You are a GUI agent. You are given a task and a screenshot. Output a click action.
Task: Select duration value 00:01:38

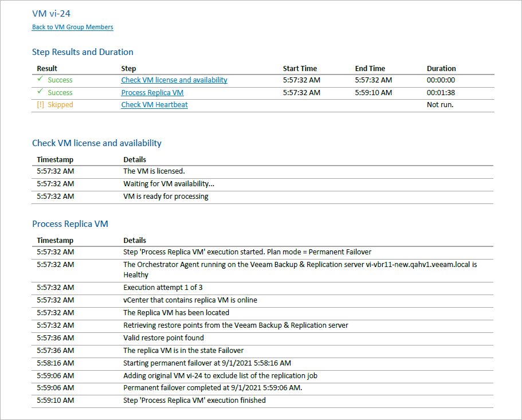coord(441,92)
